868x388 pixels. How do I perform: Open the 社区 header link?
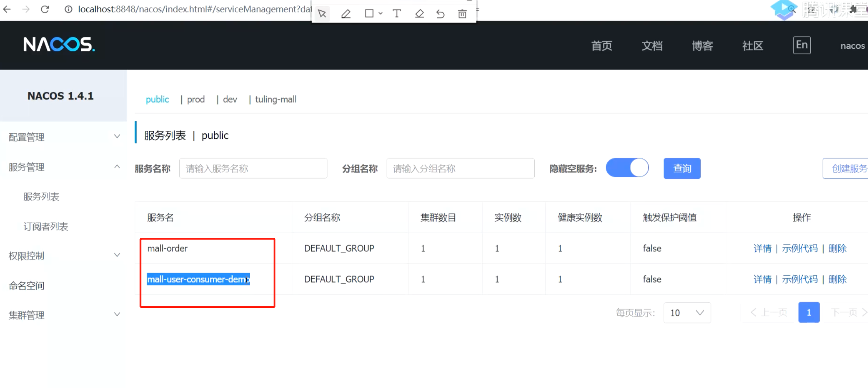(x=752, y=46)
